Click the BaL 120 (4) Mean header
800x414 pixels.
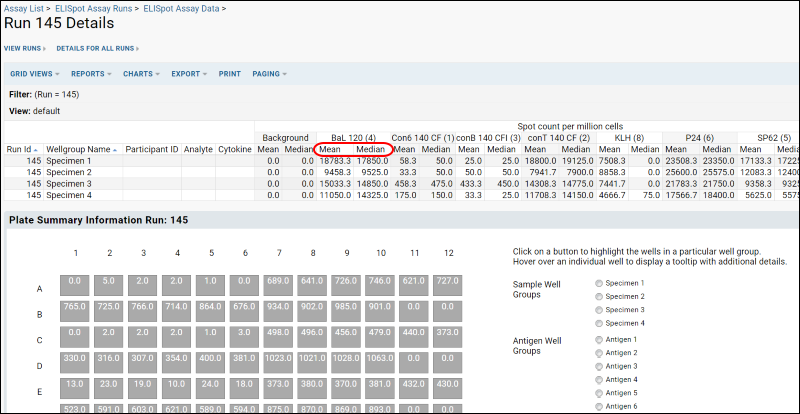coord(330,150)
